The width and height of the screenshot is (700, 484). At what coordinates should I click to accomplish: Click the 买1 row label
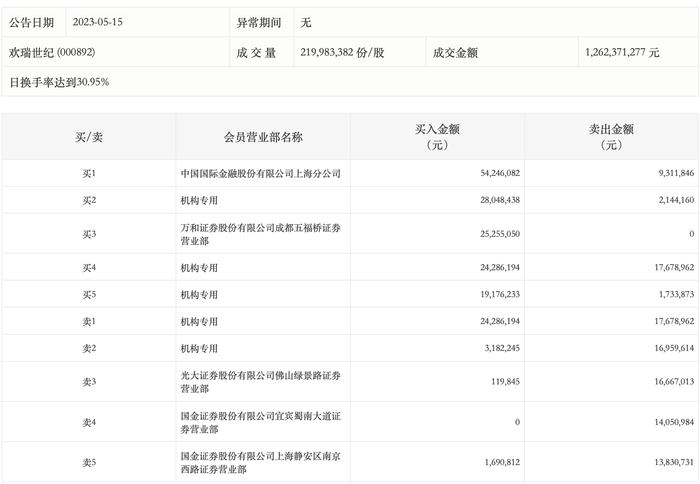(x=89, y=173)
